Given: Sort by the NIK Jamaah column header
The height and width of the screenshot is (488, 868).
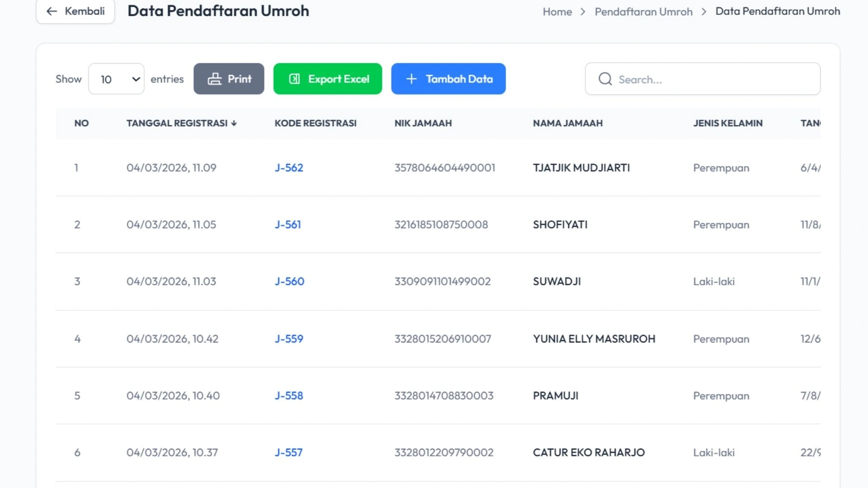Looking at the screenshot, I should [423, 123].
